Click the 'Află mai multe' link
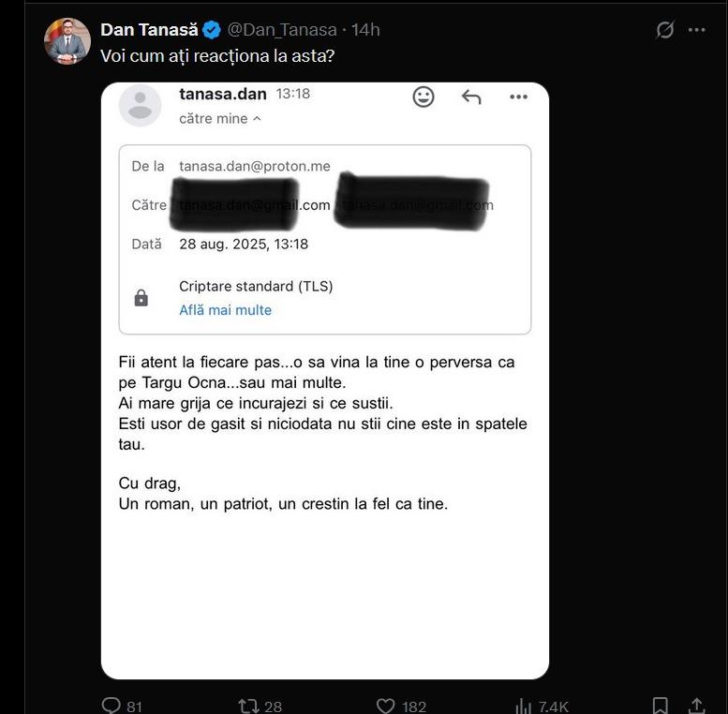 tap(225, 310)
